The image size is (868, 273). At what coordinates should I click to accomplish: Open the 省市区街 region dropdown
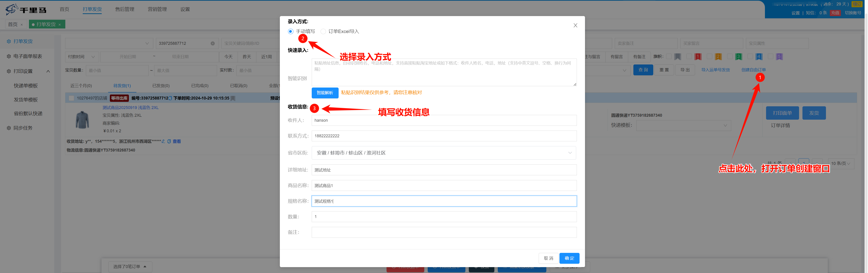tap(443, 153)
